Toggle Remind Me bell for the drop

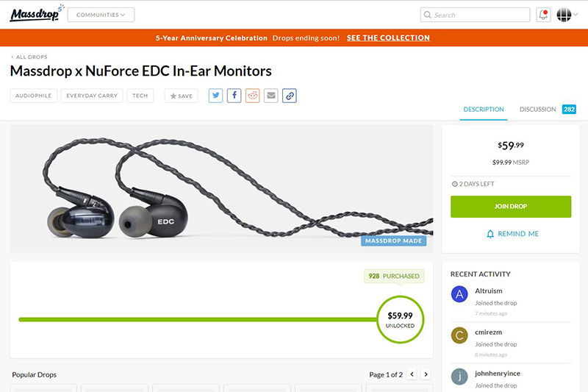(x=512, y=234)
